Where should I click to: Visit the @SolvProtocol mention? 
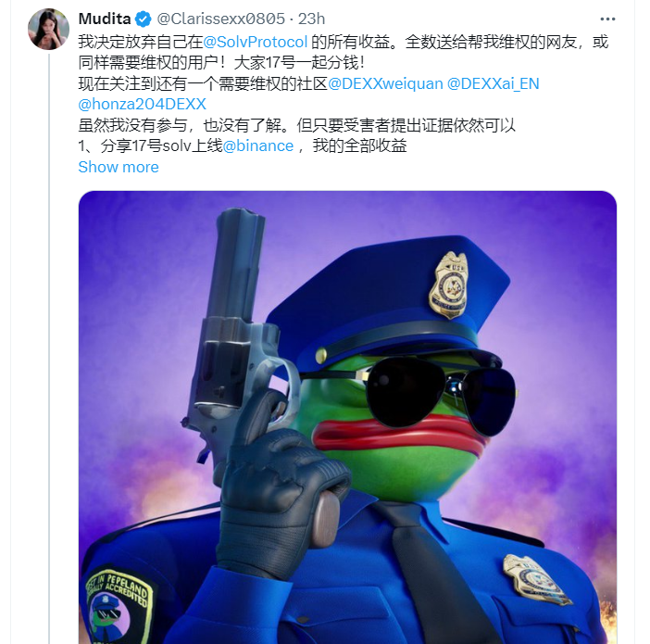(x=255, y=42)
